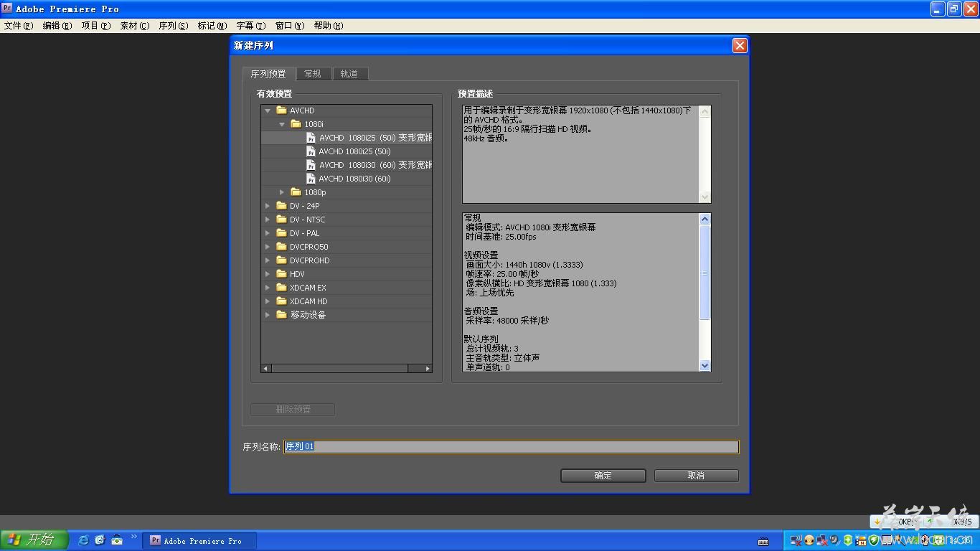Click the XCAM EX folder icon
This screenshot has height=551, width=980.
coord(281,288)
